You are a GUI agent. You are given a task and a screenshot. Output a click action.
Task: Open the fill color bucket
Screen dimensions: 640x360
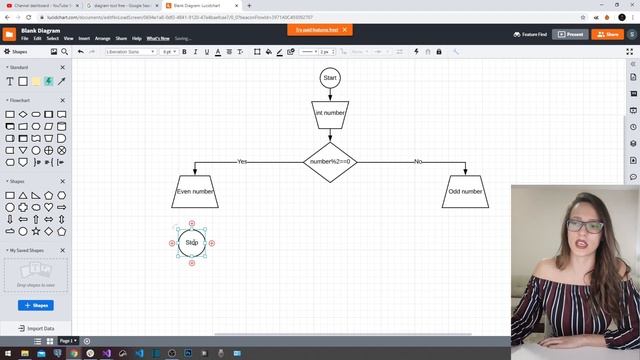[x=268, y=52]
